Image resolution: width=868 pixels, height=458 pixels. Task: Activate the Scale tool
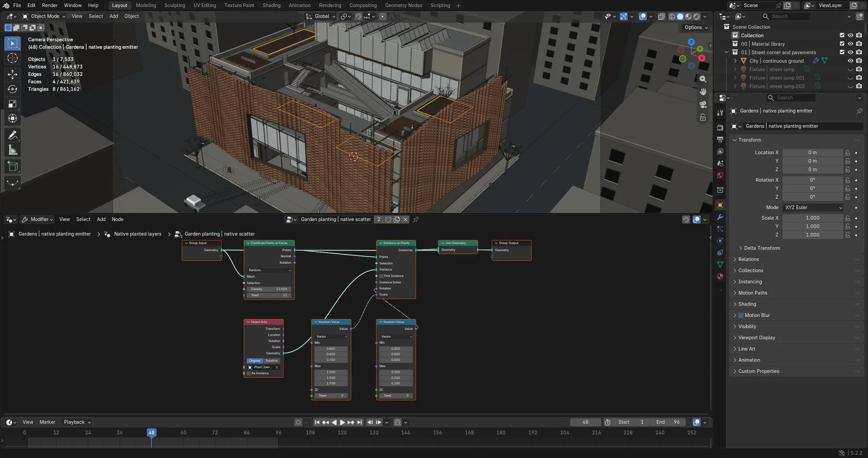13,104
